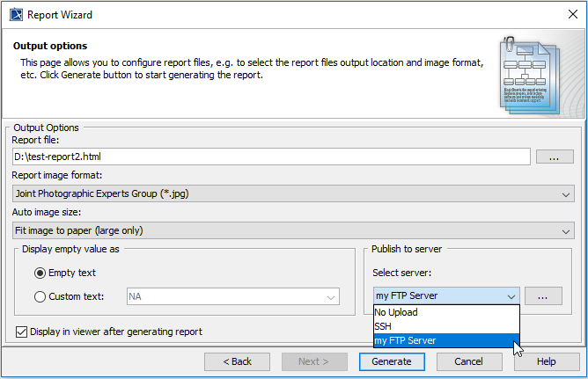This screenshot has height=379, width=588.
Task: Collapse the Select server combo box
Action: tap(511, 296)
